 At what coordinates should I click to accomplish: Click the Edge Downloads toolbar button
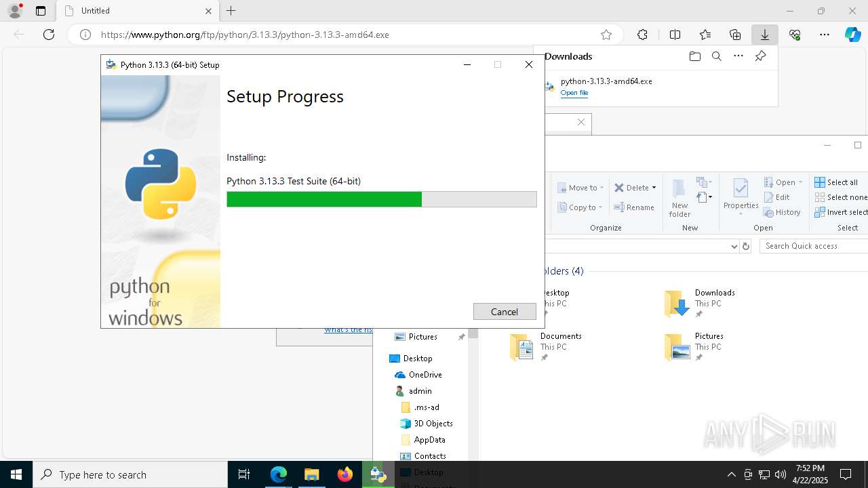(x=765, y=35)
